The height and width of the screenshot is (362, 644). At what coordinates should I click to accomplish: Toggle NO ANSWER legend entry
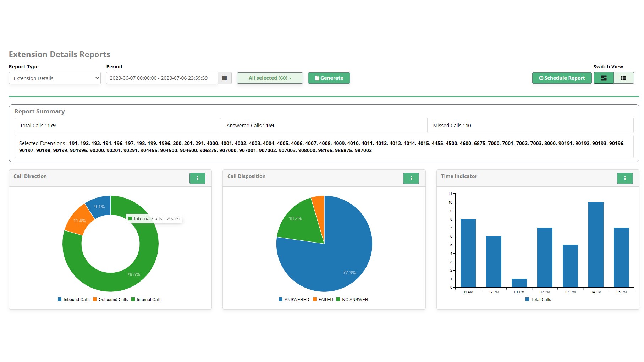(352, 300)
